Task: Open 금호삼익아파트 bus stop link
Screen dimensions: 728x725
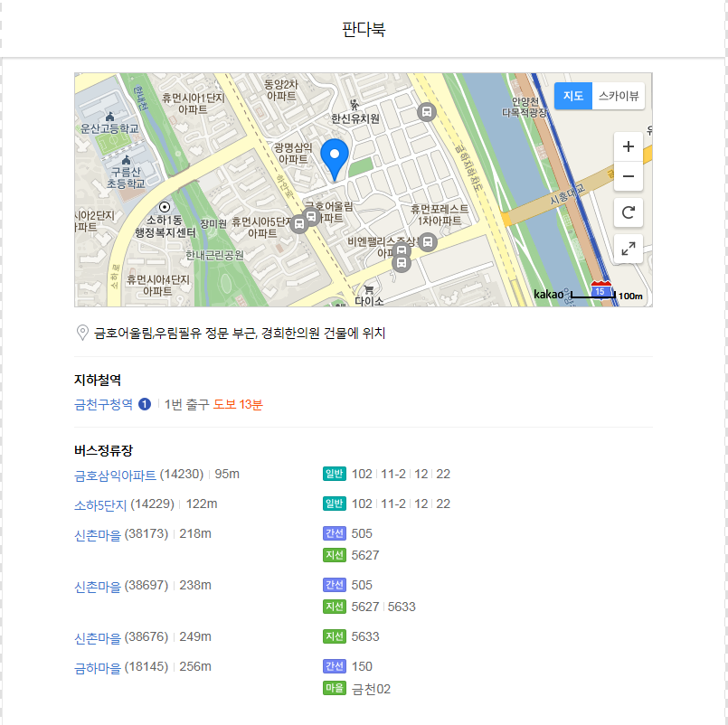Action: tap(115, 475)
